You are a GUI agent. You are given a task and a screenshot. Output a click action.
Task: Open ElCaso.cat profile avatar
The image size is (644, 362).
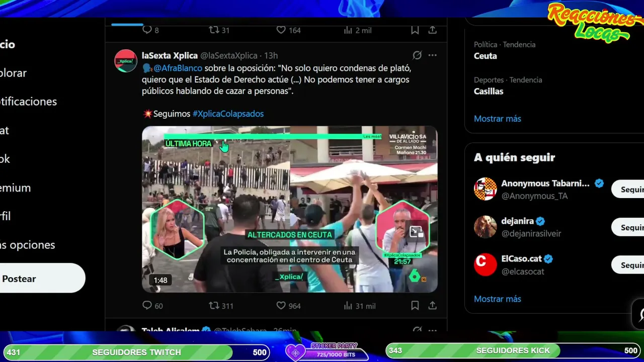(485, 264)
